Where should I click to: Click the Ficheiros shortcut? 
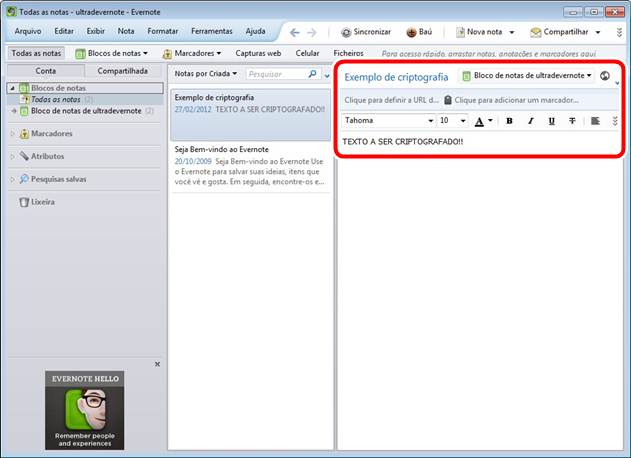[348, 53]
